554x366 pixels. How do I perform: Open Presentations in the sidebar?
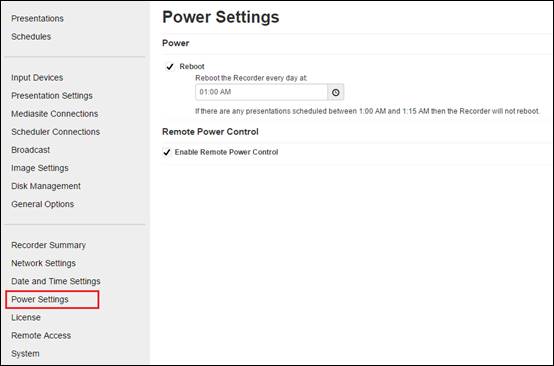pos(37,18)
